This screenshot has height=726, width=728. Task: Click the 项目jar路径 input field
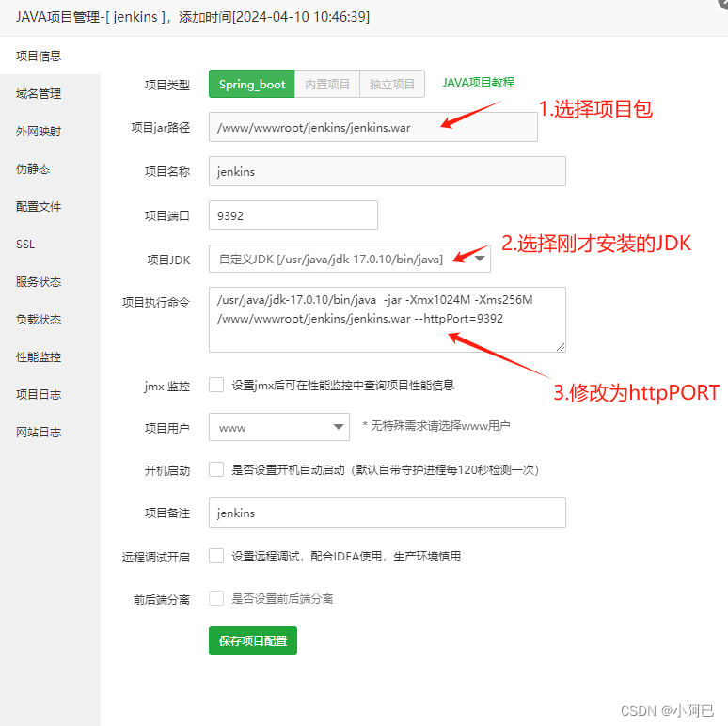(x=373, y=127)
